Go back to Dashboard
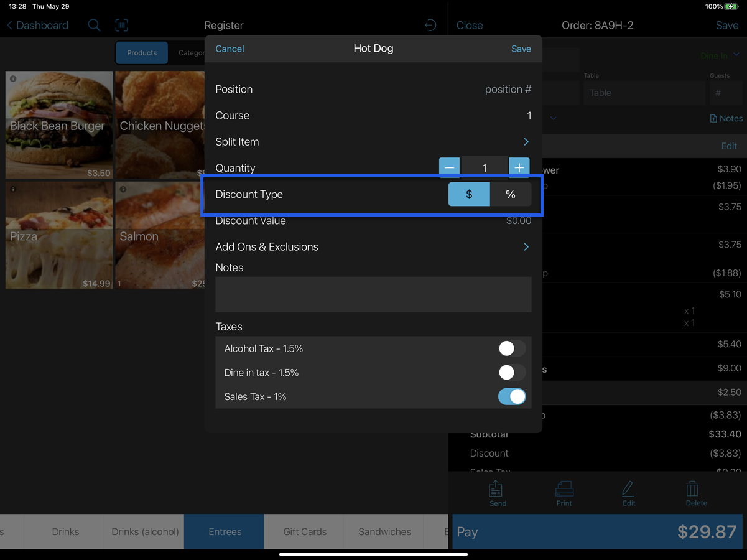 (x=37, y=26)
